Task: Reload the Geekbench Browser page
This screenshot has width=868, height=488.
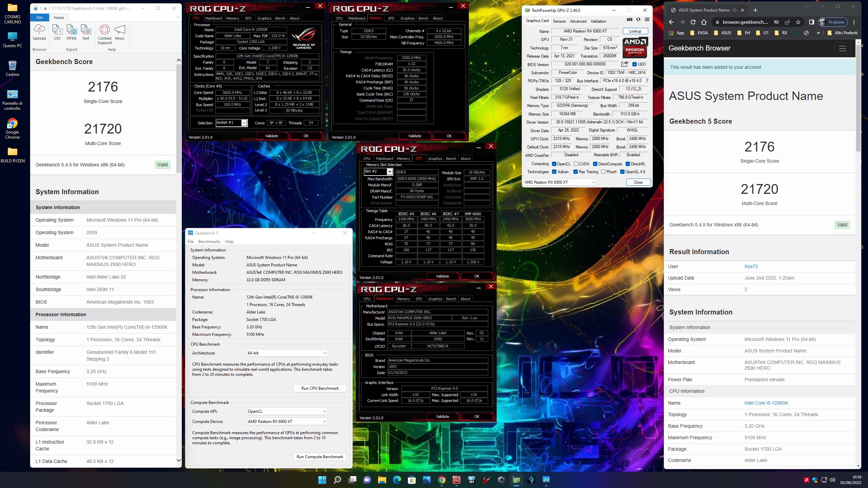Action: (x=693, y=22)
